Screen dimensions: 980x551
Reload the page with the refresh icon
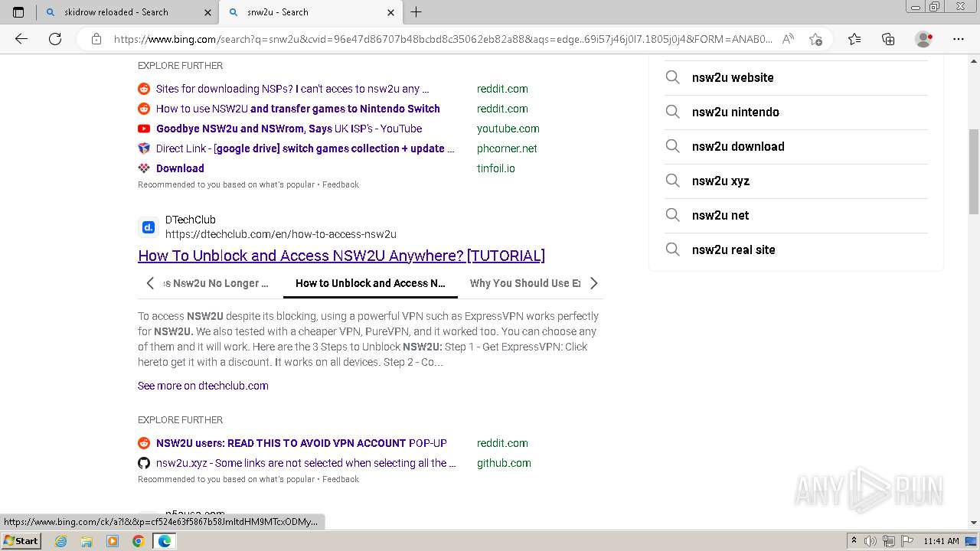[55, 39]
